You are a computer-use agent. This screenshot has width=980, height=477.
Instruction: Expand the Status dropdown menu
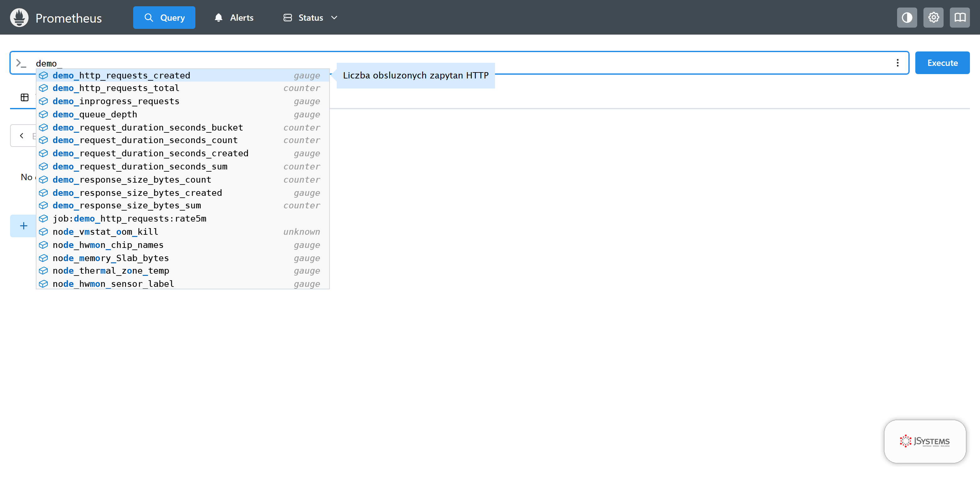click(310, 18)
